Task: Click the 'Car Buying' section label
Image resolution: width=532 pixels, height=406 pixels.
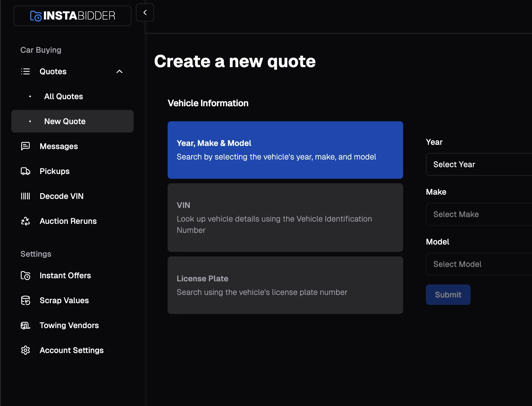Action: click(x=41, y=50)
